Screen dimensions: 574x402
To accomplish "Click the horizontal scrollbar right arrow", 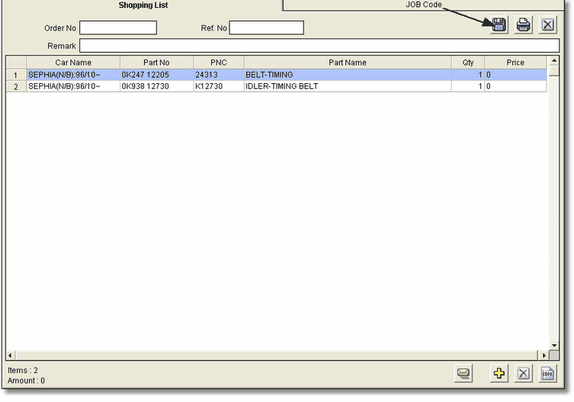I will pyautogui.click(x=544, y=355).
